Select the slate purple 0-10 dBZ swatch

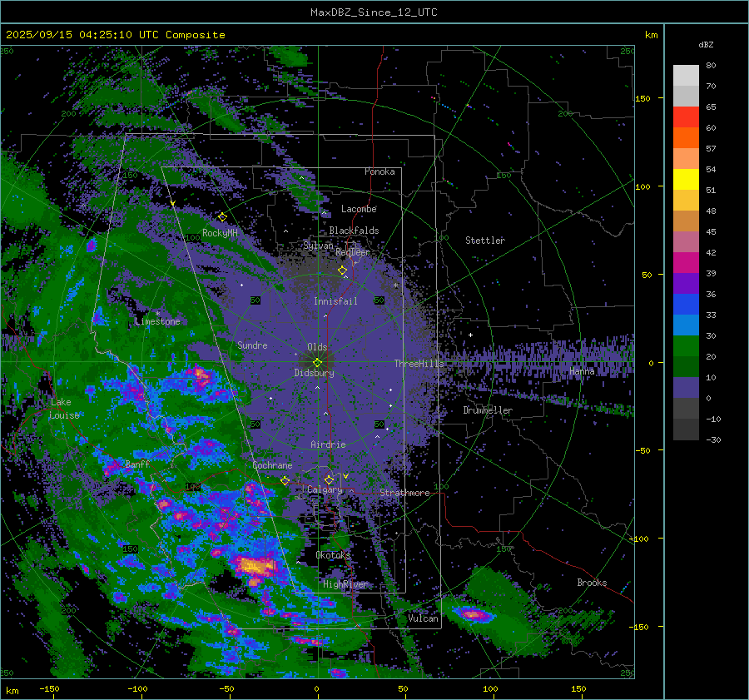tap(686, 388)
